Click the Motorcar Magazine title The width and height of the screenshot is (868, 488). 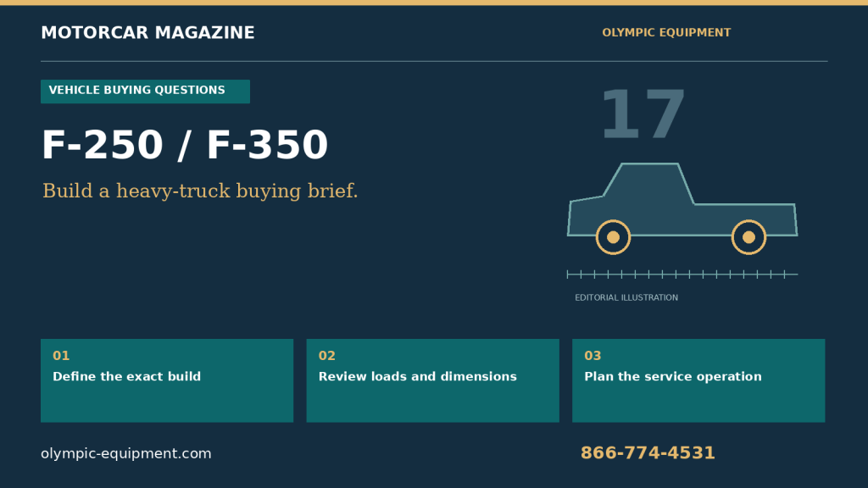[147, 33]
